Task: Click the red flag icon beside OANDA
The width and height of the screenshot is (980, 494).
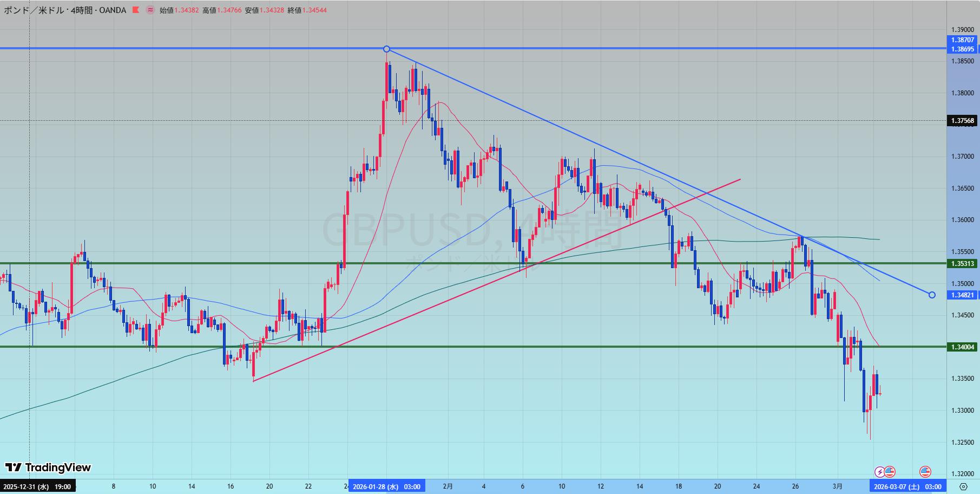Action: (x=135, y=10)
